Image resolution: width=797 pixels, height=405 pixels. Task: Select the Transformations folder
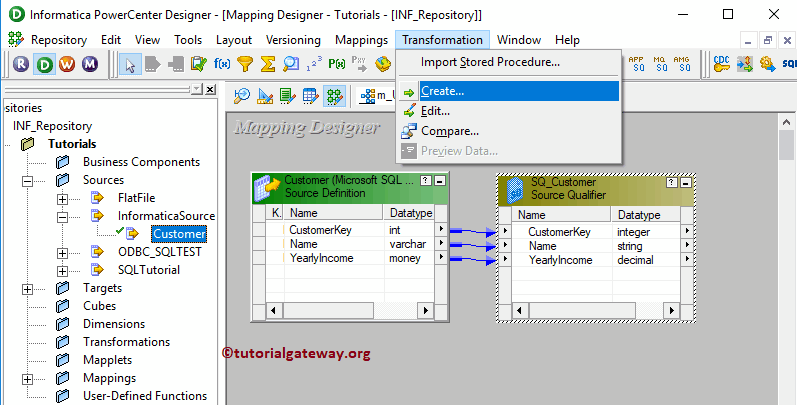127,342
